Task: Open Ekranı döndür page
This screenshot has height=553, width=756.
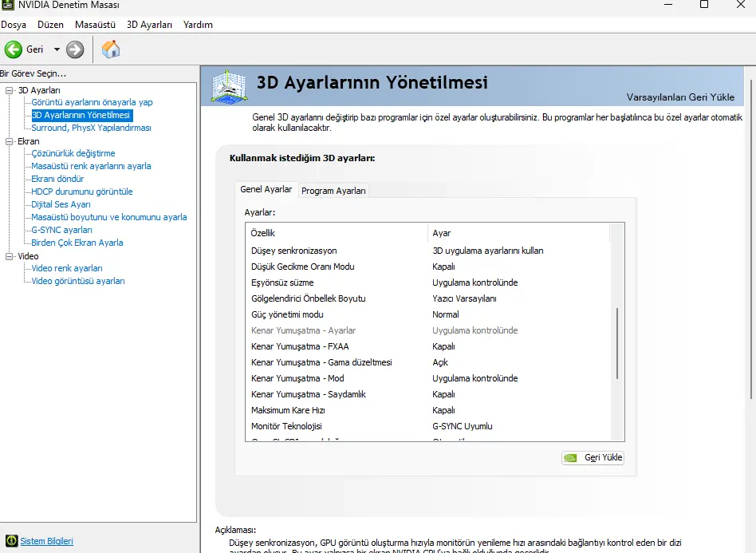Action: [57, 179]
